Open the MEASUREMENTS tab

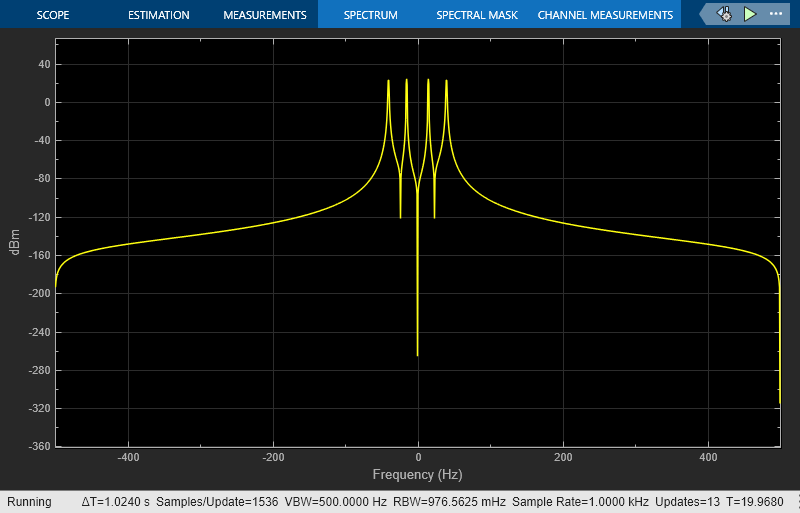pyautogui.click(x=265, y=15)
